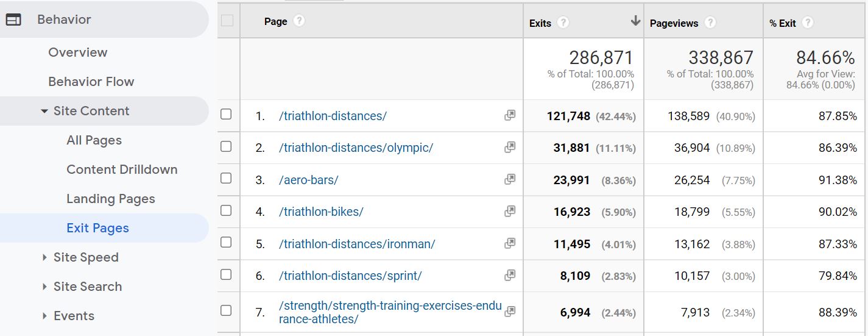Select the checkbox for /triathlon-bikes/ row
868x336 pixels.
coord(226,210)
